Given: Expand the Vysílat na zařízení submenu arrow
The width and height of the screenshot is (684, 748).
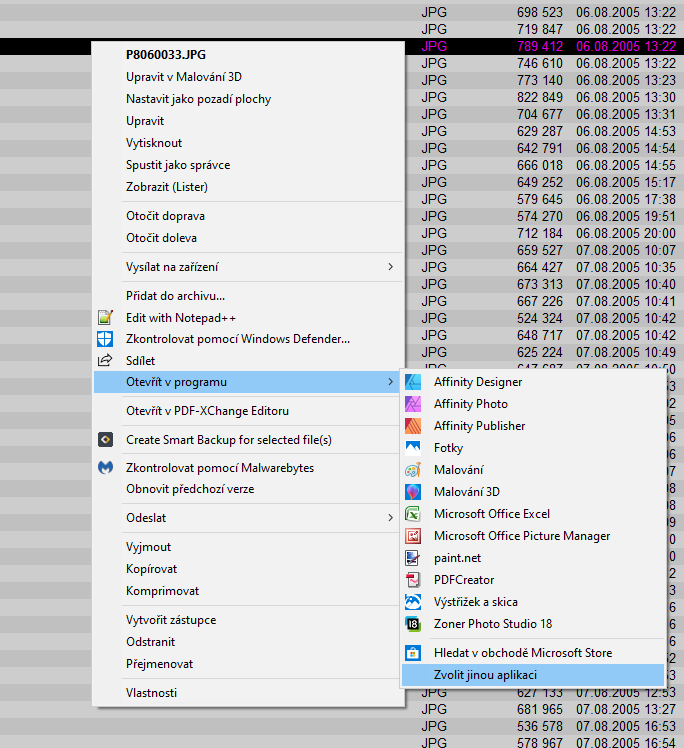Looking at the screenshot, I should pyautogui.click(x=391, y=267).
